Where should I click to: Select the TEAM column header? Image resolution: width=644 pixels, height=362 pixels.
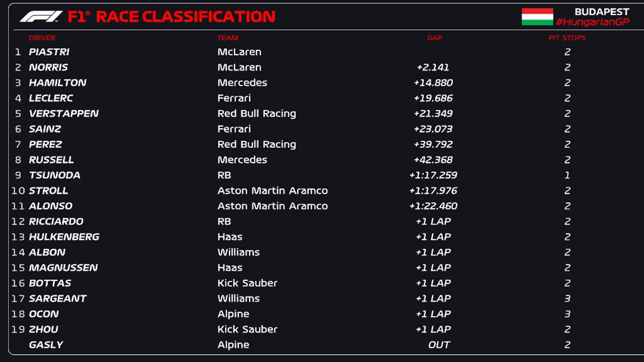click(228, 38)
